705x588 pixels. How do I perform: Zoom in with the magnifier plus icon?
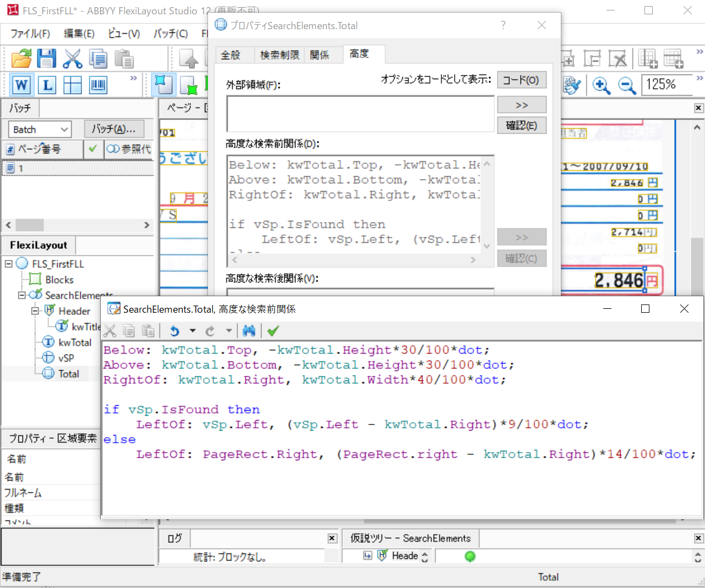601,85
